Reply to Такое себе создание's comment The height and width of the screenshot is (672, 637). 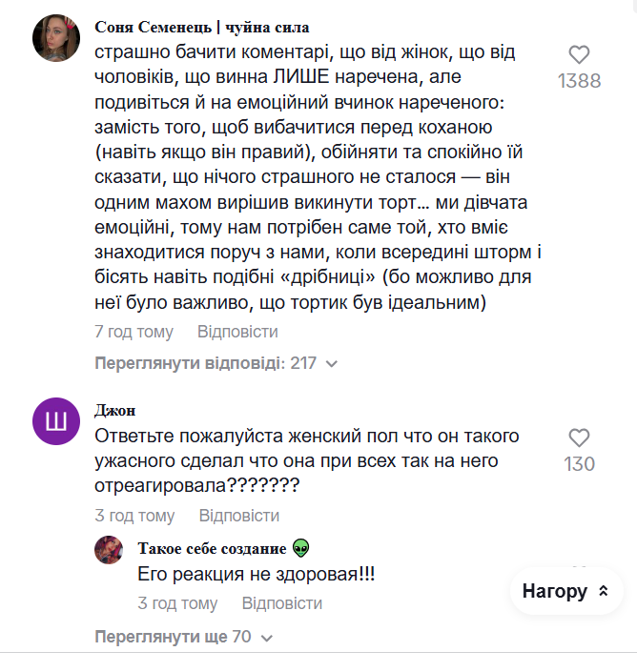281,603
